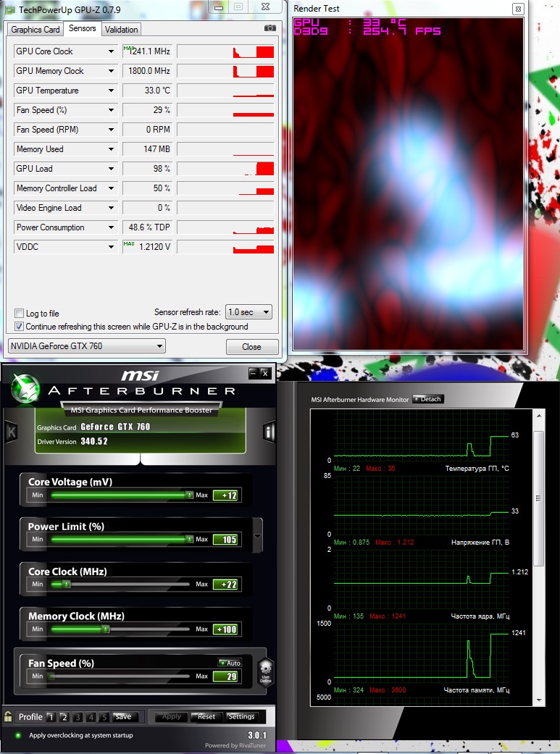Open NVIDIA GeForce GTX 760 device selector

click(87, 345)
